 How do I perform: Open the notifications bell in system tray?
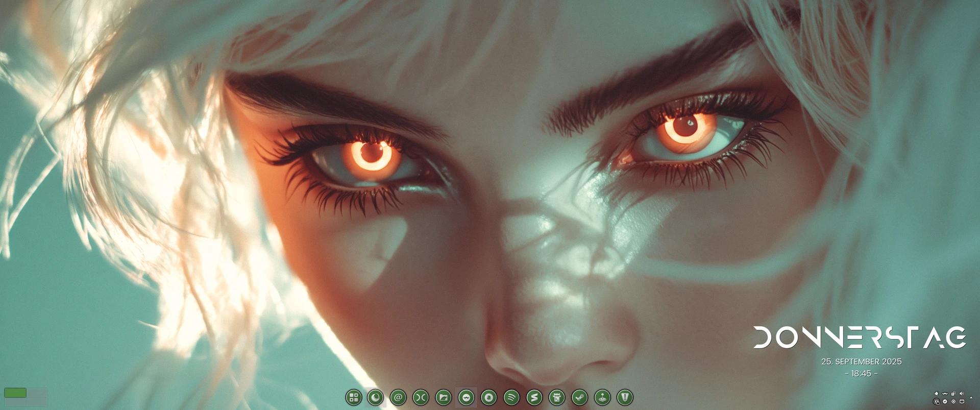click(x=936, y=394)
